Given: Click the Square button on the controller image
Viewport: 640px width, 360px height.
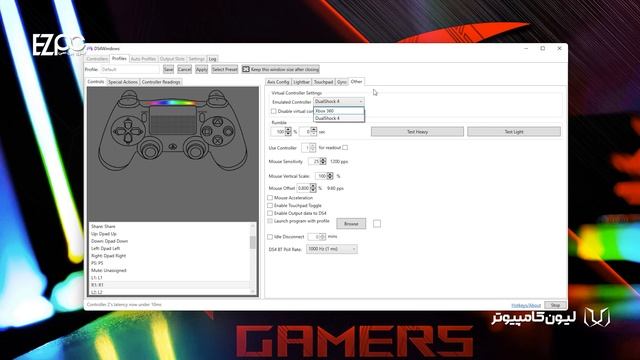Looking at the screenshot, I should coord(208,131).
